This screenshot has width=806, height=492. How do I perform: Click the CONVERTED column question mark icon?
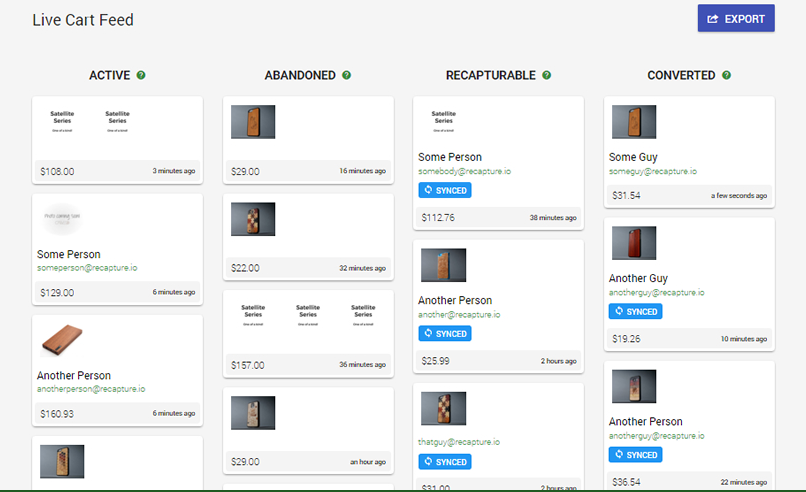coord(726,75)
